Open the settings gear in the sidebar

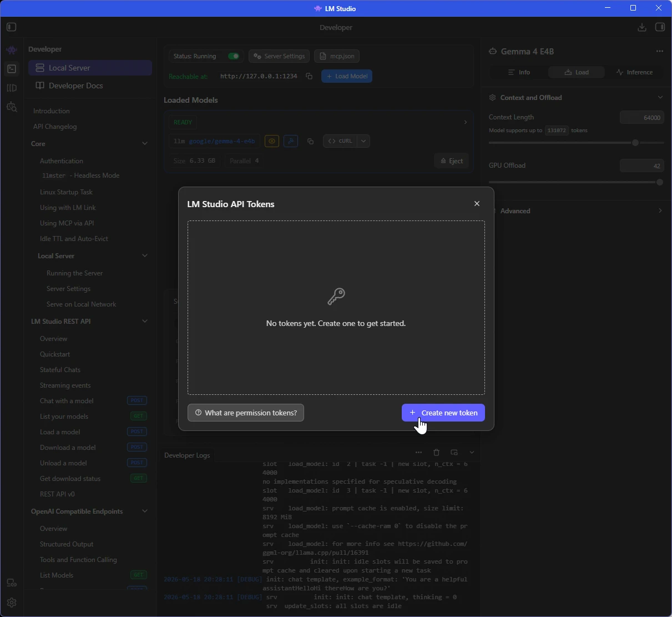tap(12, 603)
